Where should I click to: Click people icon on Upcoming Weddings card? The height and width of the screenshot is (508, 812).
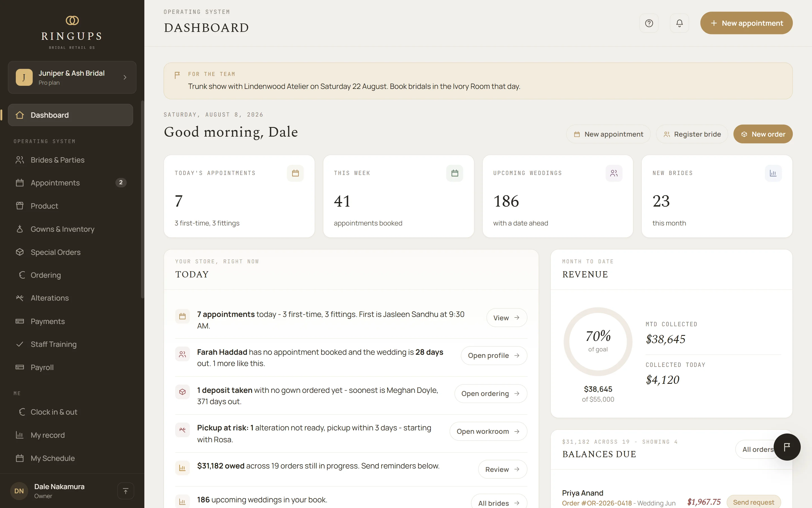[x=614, y=173]
